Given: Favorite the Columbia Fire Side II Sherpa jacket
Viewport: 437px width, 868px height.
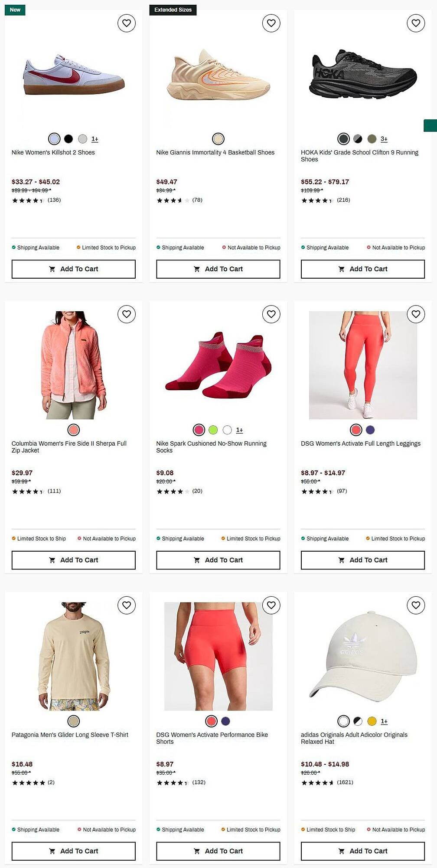Looking at the screenshot, I should point(127,314).
